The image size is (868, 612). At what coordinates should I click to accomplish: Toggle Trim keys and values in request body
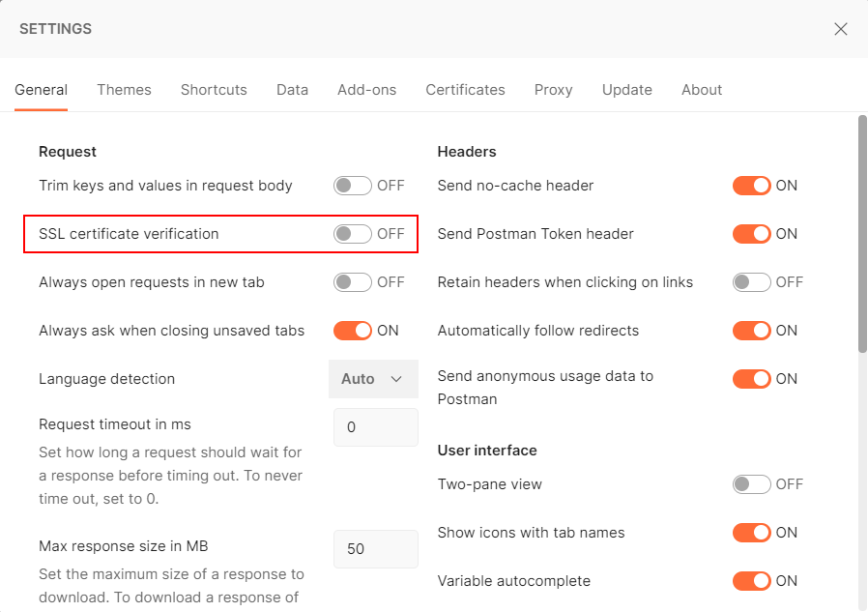point(352,186)
